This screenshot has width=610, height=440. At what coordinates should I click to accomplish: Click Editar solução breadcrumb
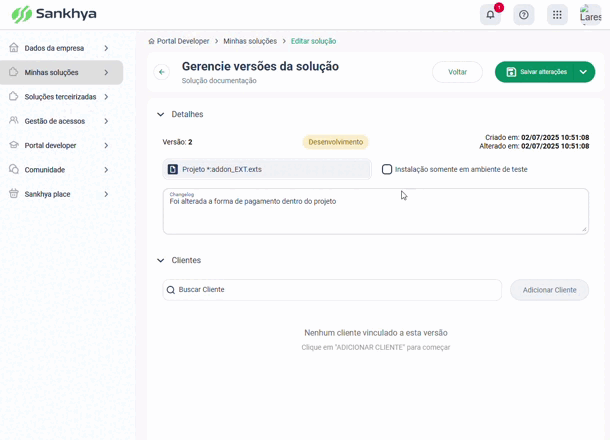pyautogui.click(x=314, y=41)
